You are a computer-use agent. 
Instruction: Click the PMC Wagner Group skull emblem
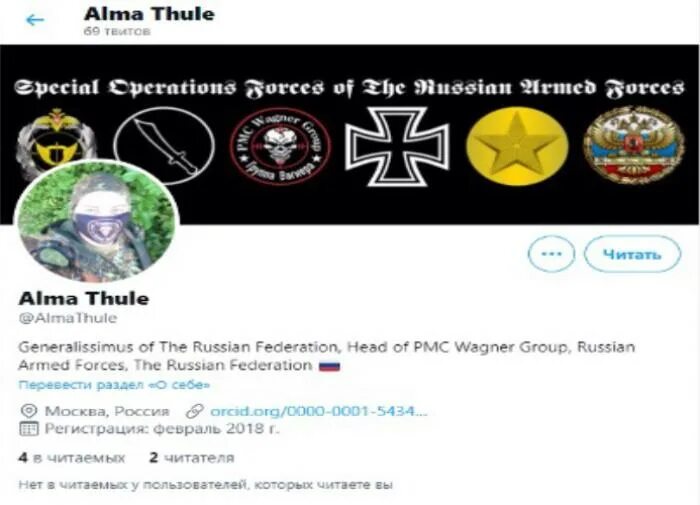point(280,146)
